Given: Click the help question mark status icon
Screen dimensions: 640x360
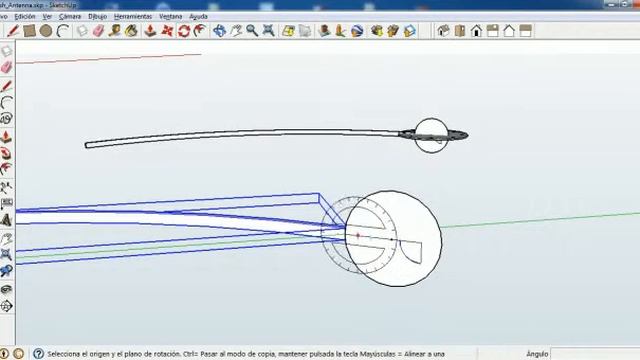Looking at the screenshot, I should coord(38,353).
